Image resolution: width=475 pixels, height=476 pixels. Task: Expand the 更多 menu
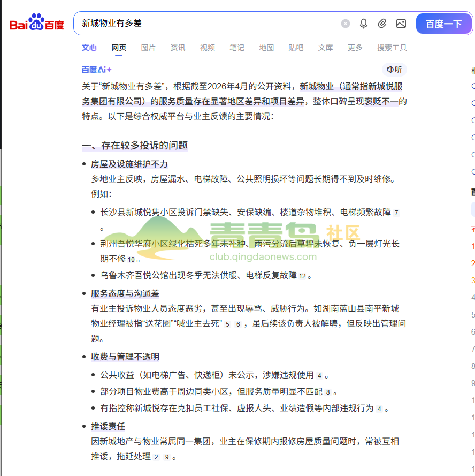[x=355, y=48]
